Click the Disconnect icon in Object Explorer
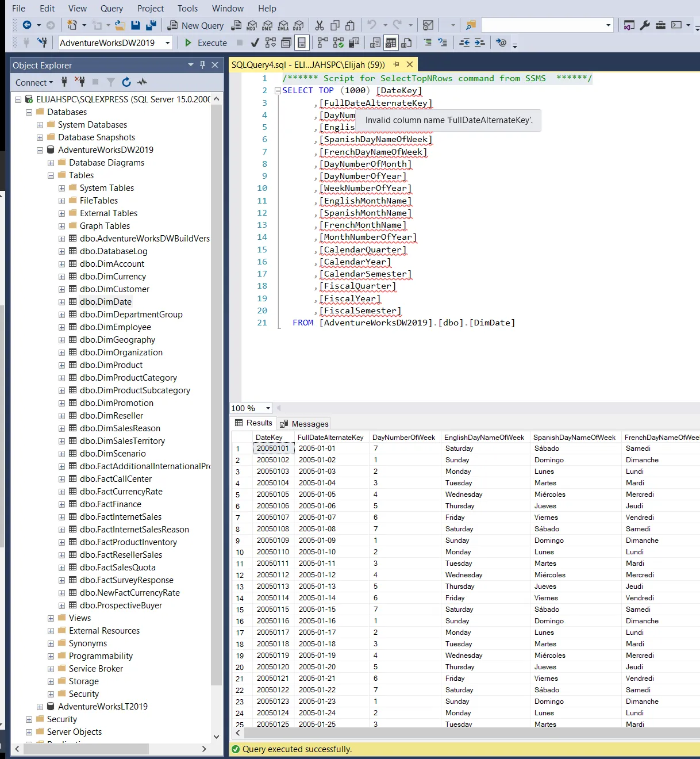Viewport: 700px width, 759px height. coord(80,82)
